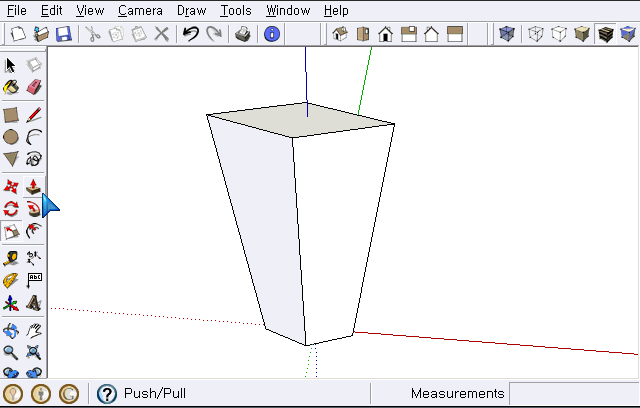Activate the Scale tool
The width and height of the screenshot is (640, 408).
point(11,231)
